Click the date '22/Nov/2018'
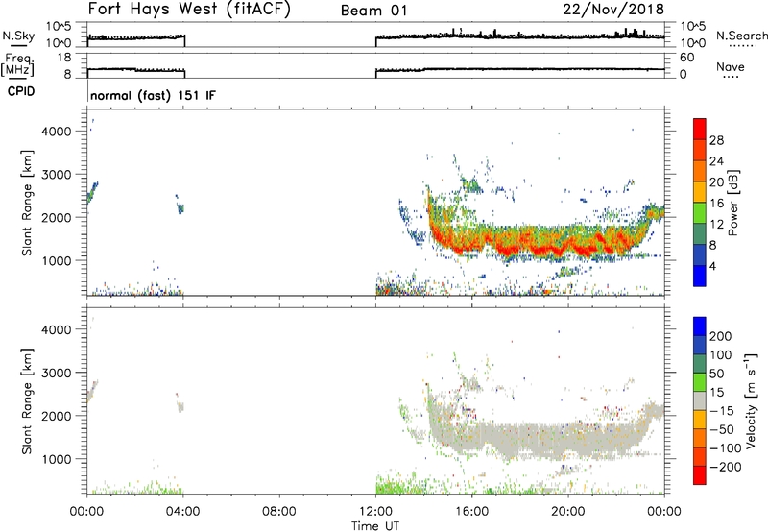 (613, 10)
